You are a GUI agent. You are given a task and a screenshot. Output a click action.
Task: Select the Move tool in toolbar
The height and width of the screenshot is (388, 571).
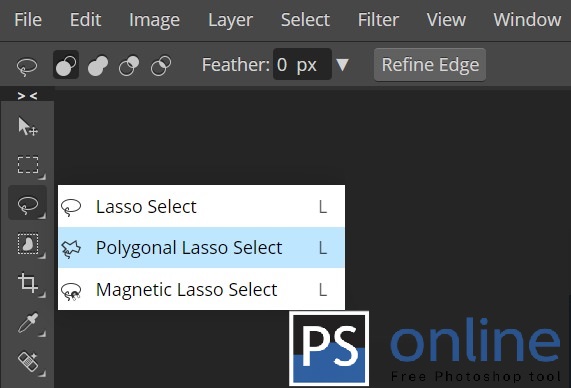[28, 126]
